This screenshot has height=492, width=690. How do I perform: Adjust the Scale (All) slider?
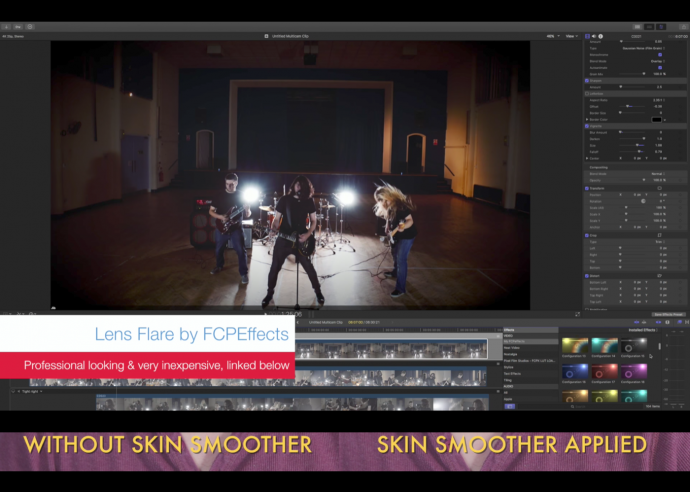tap(632, 208)
